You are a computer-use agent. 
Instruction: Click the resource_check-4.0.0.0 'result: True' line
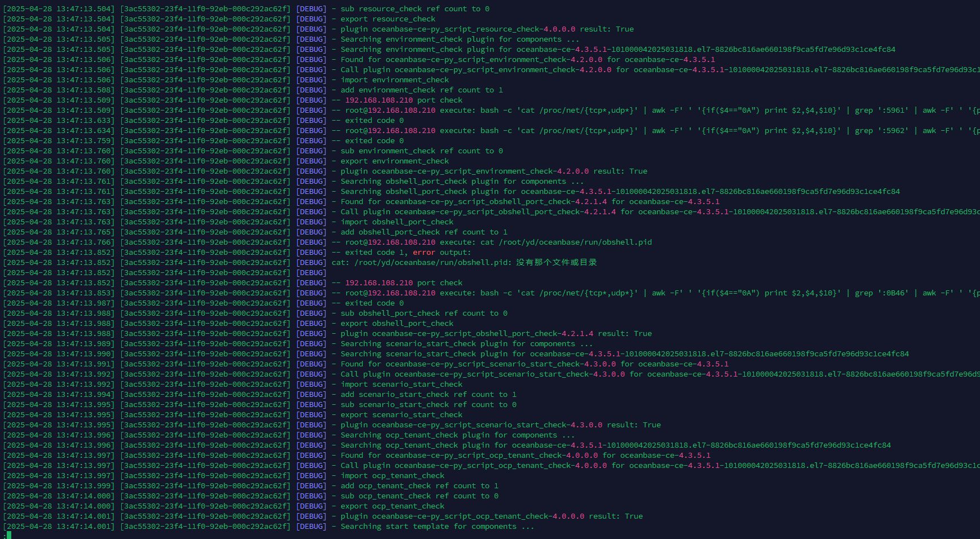tap(487, 29)
